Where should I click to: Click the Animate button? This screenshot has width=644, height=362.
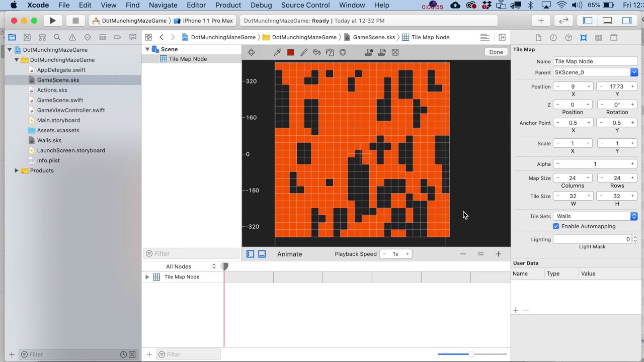[x=290, y=254]
